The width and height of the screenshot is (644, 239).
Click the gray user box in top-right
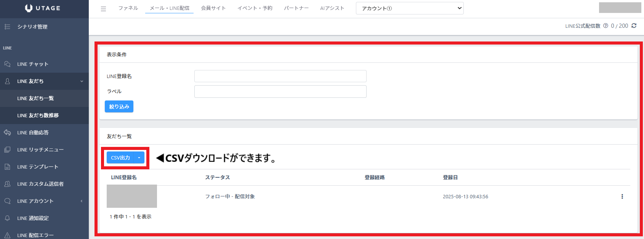click(620, 8)
